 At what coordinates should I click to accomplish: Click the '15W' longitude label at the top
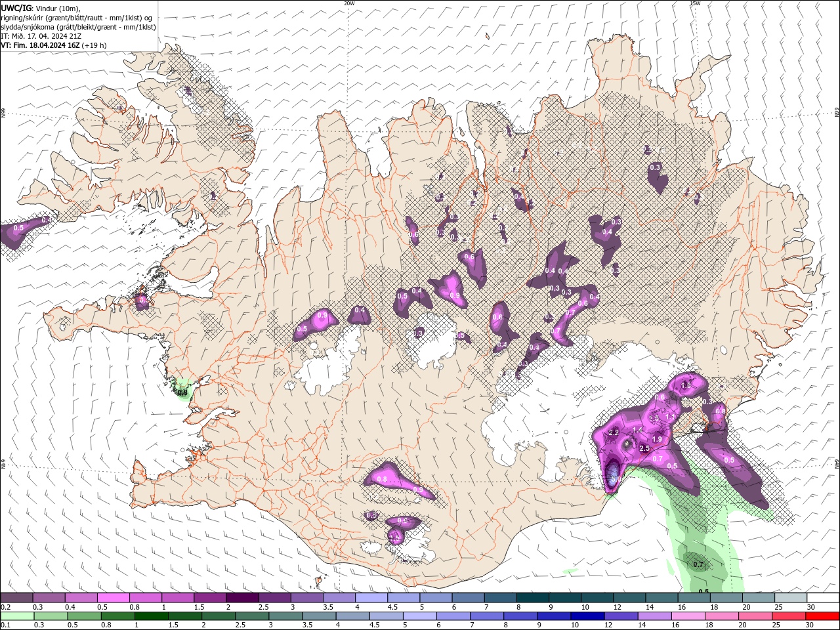click(x=695, y=3)
